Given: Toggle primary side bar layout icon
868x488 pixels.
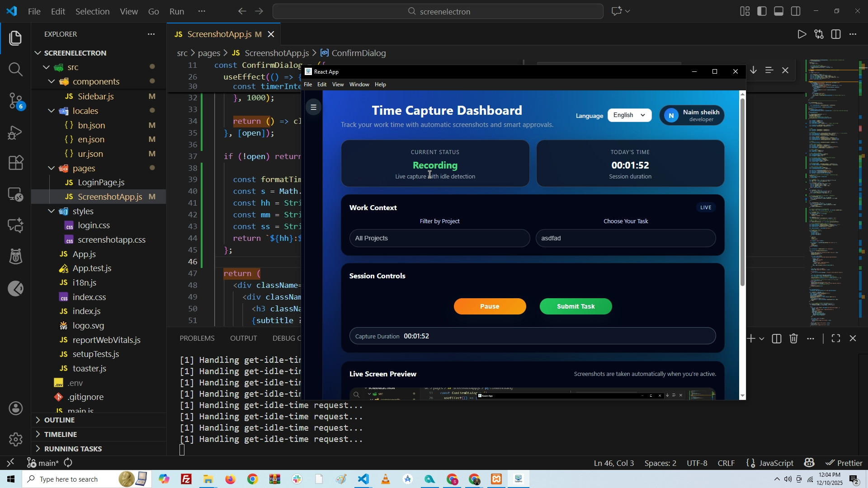Looking at the screenshot, I should (762, 11).
